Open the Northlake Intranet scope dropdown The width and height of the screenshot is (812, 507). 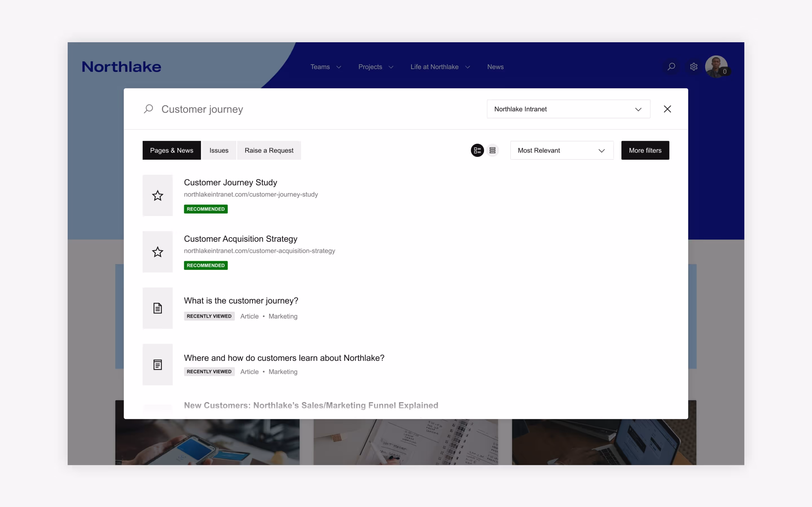tap(568, 109)
